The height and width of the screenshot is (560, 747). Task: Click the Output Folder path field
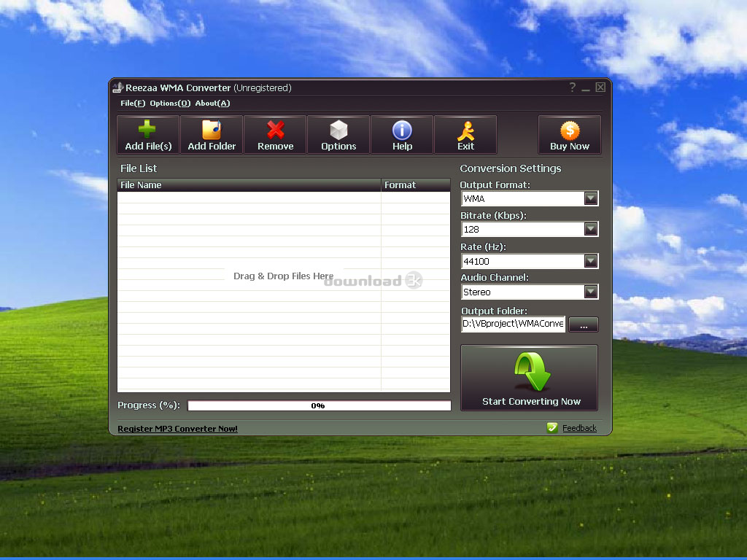coord(513,324)
